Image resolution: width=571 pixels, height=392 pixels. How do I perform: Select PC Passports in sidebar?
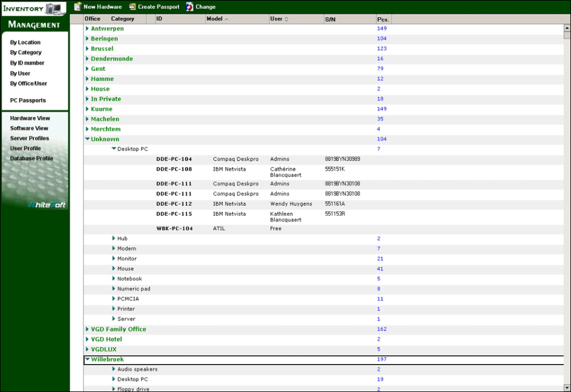[x=27, y=101]
